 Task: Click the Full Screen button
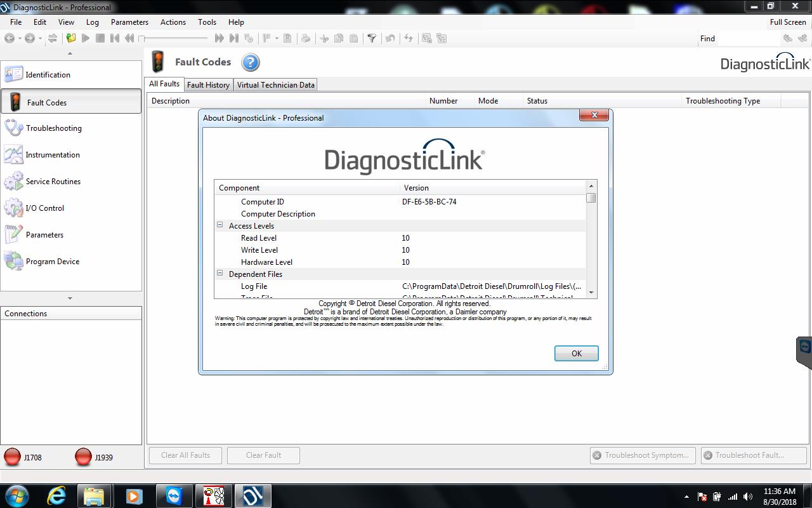point(788,22)
